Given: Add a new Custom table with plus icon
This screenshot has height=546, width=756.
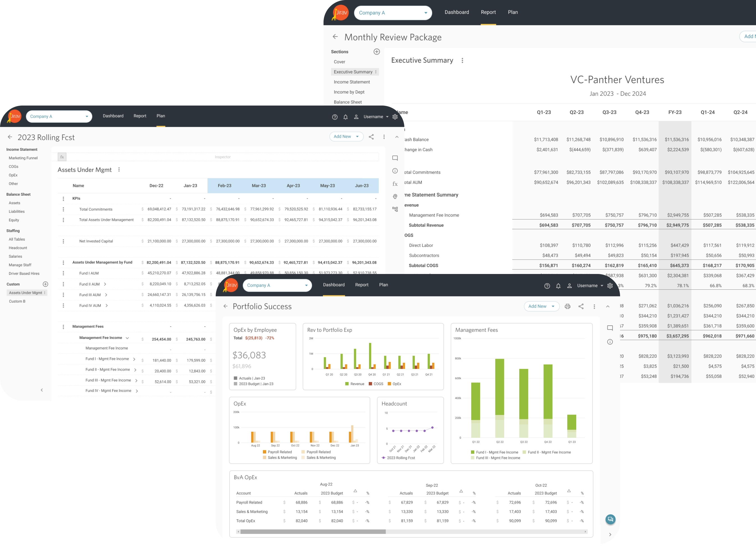Looking at the screenshot, I should pyautogui.click(x=46, y=284).
